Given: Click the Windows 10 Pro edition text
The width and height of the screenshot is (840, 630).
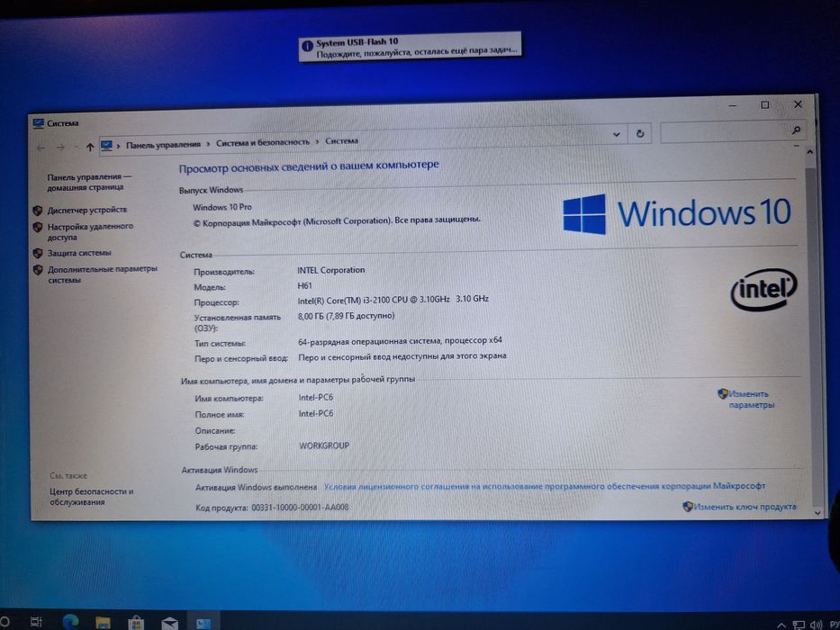Looking at the screenshot, I should pyautogui.click(x=222, y=207).
